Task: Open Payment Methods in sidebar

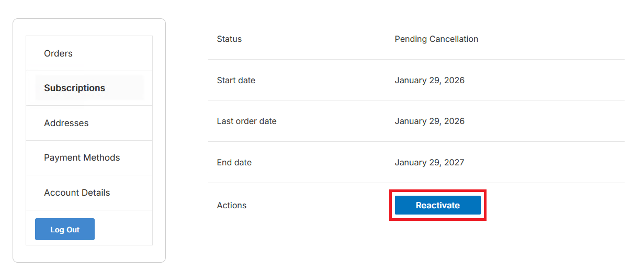Action: (x=82, y=157)
